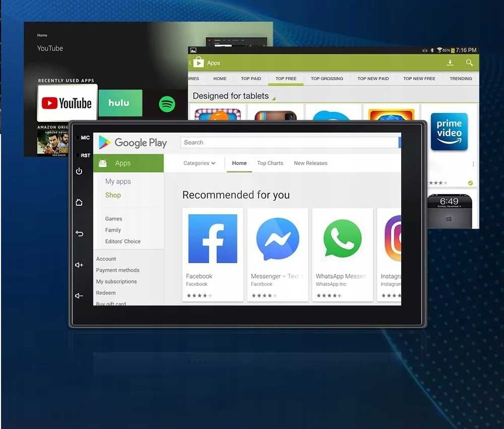The width and height of the screenshot is (504, 429).
Task: Open the three-dot menu under Prime Video
Action: pyautogui.click(x=473, y=164)
